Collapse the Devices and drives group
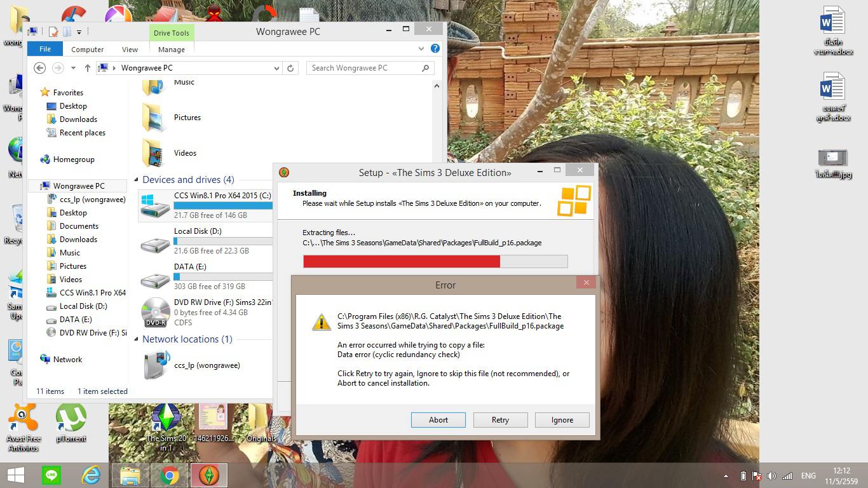Viewport: 868px width, 488px height. click(137, 180)
